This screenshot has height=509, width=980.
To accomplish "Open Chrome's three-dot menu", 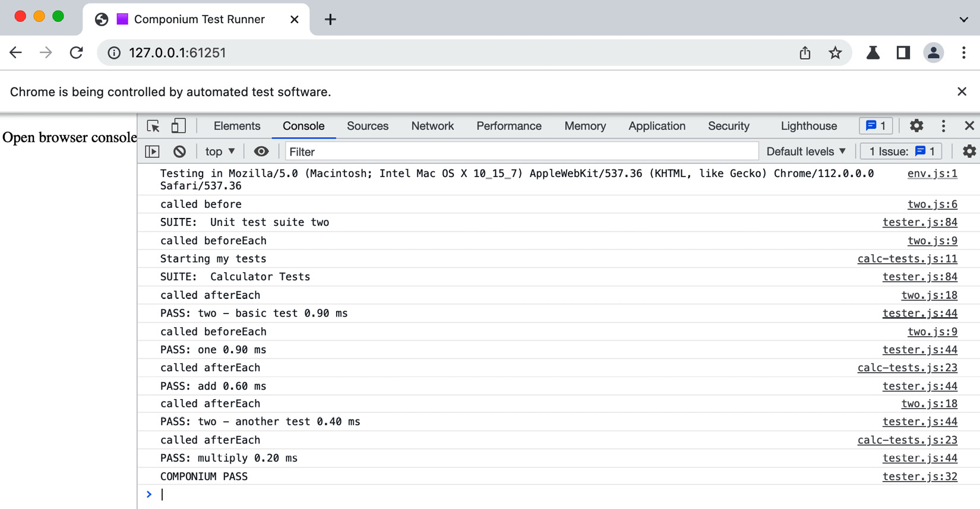I will click(x=964, y=53).
